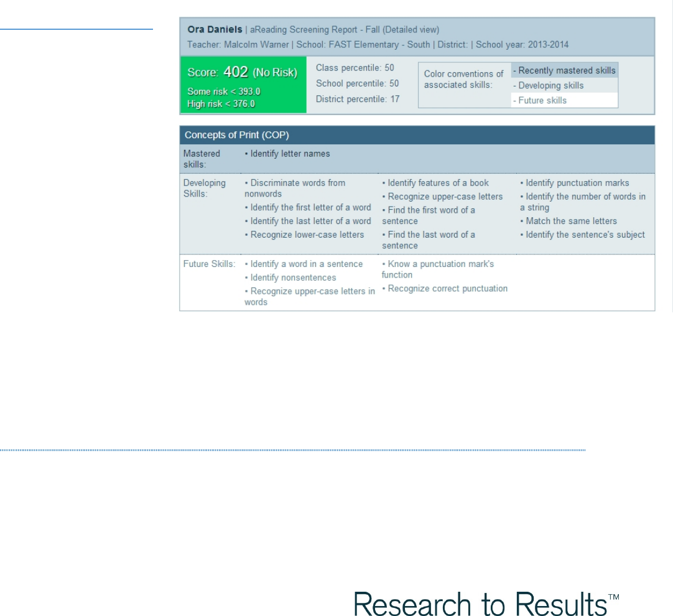
Task: Click District percentile: 17
Action: pyautogui.click(x=358, y=99)
